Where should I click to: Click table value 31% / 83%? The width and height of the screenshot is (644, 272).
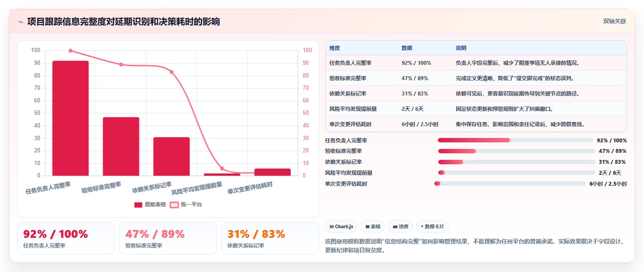click(x=415, y=94)
